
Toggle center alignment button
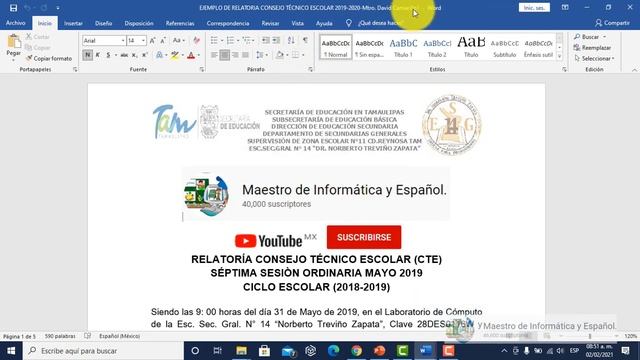pyautogui.click(x=224, y=55)
